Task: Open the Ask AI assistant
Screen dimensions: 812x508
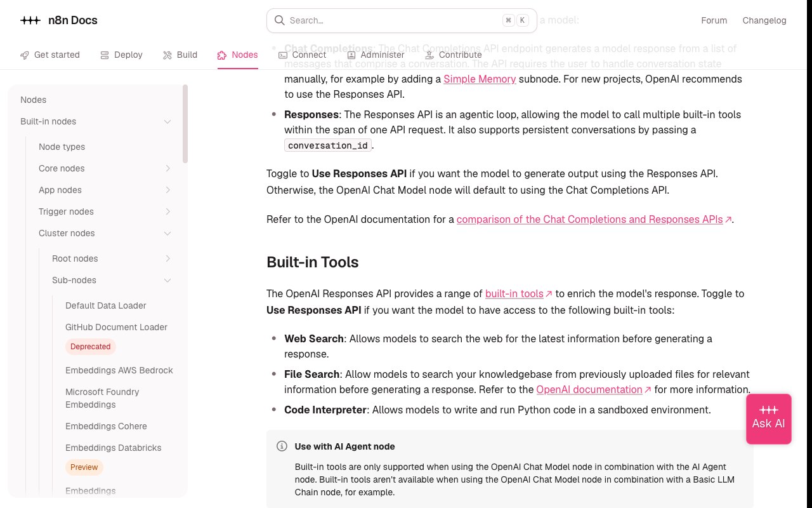Action: [x=769, y=419]
